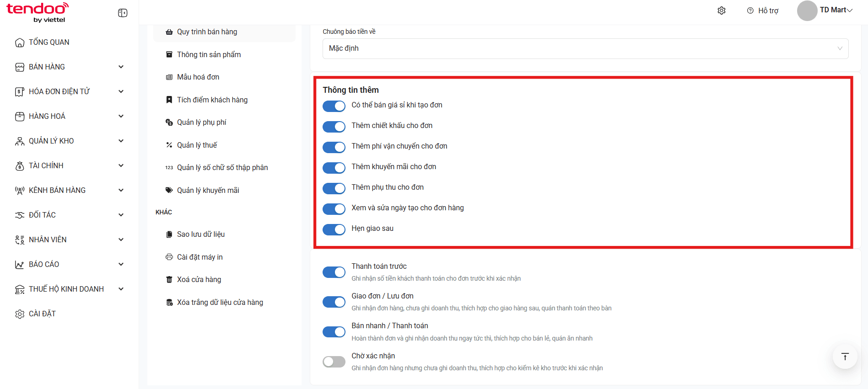The height and width of the screenshot is (389, 868).
Task: Collapse sidebar using panel toggle icon
Action: (123, 13)
